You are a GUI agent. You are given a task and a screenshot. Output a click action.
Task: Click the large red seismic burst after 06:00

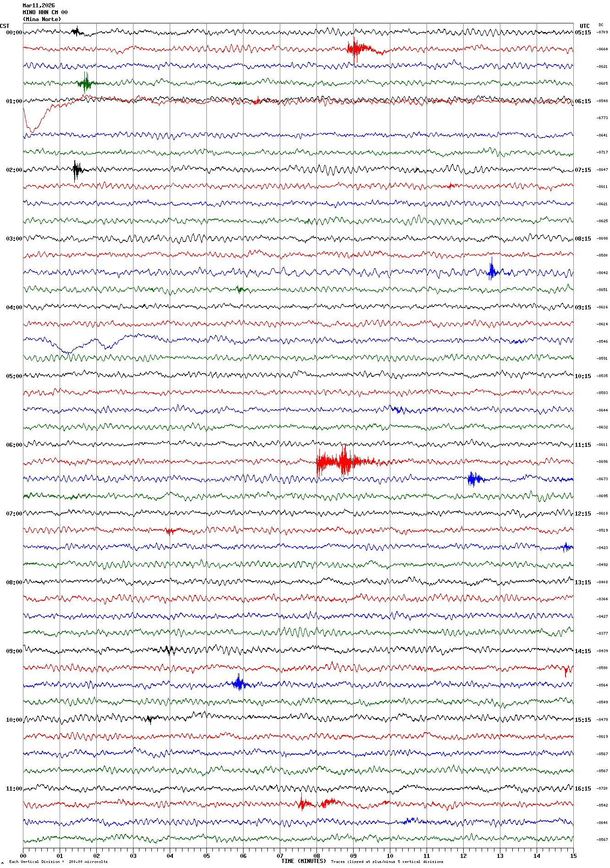[344, 461]
